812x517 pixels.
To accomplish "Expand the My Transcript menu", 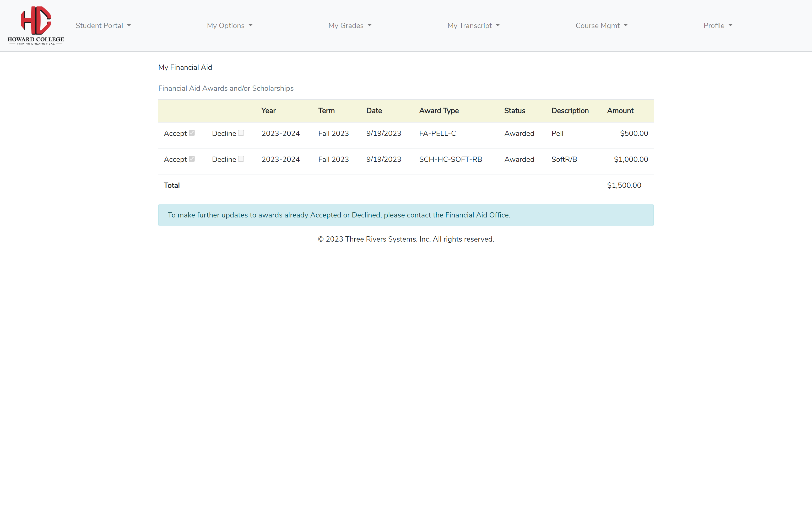I will (x=473, y=26).
